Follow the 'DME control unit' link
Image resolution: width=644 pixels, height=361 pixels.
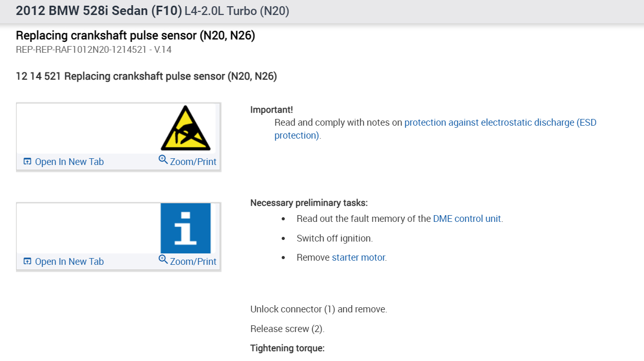pos(467,219)
